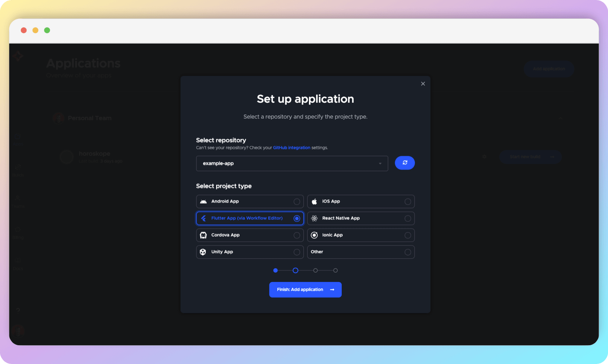Click the Add application button
This screenshot has width=608, height=364.
(549, 69)
